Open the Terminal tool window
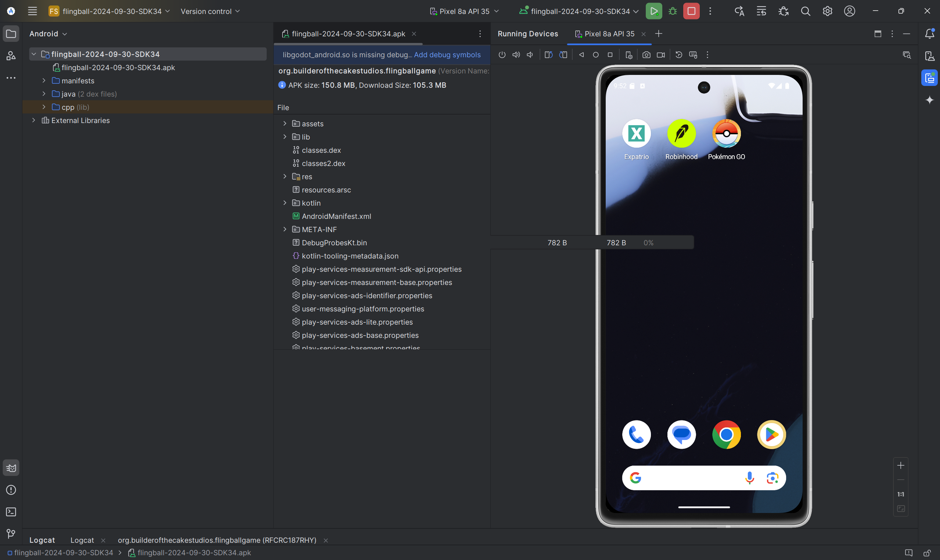 click(11, 512)
